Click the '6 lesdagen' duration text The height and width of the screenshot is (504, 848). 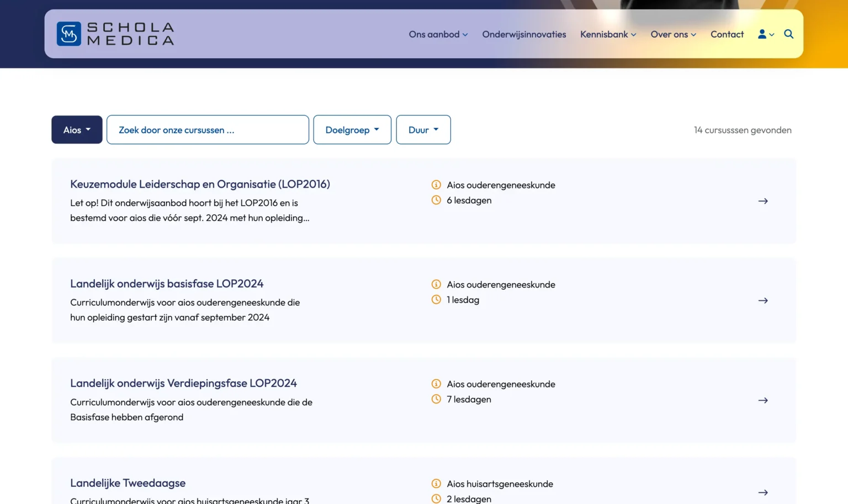click(x=469, y=200)
